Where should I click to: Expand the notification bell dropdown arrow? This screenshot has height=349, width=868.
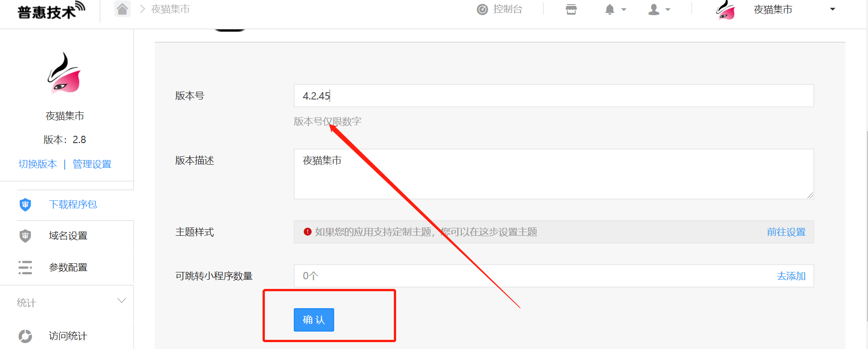[624, 10]
